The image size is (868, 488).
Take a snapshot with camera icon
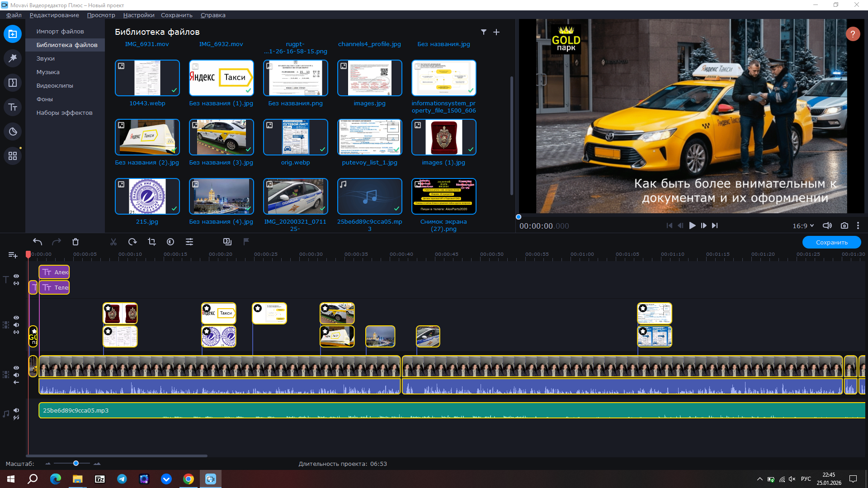844,225
